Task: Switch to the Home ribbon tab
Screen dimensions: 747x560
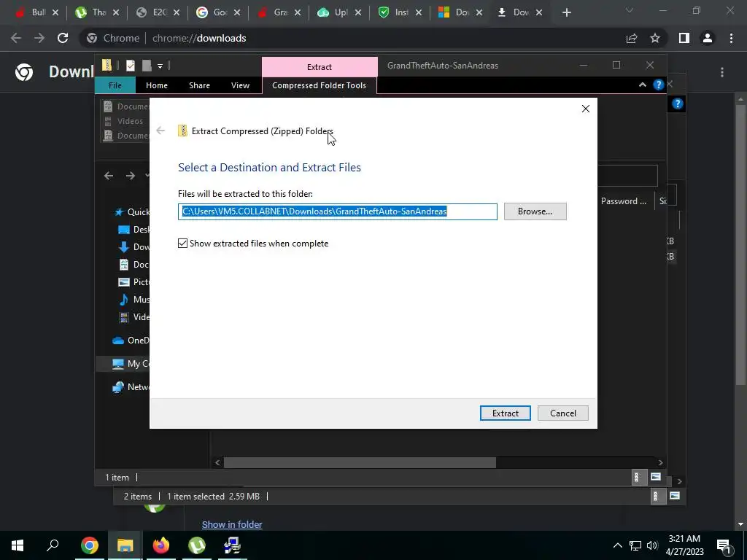Action: click(157, 85)
